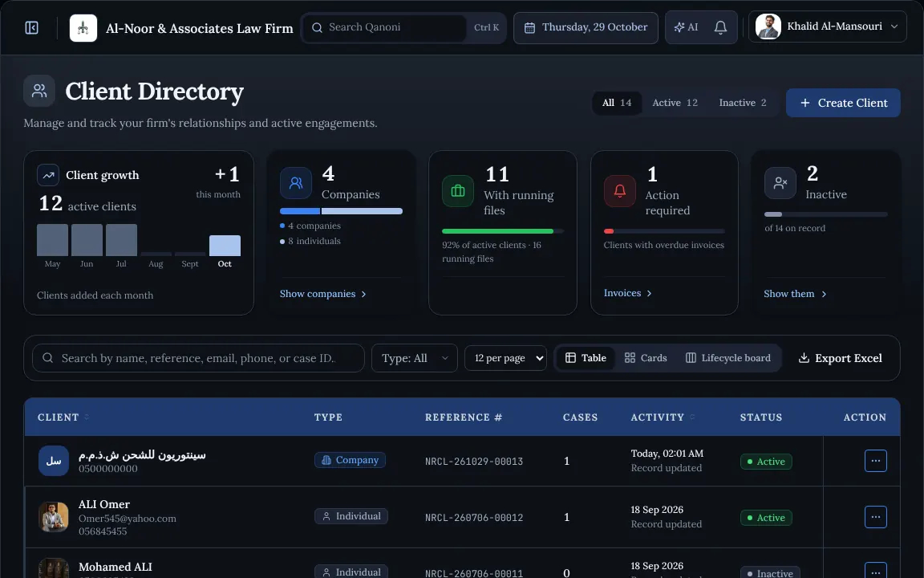
Task: Click the Action required bell icon
Action: click(x=620, y=191)
